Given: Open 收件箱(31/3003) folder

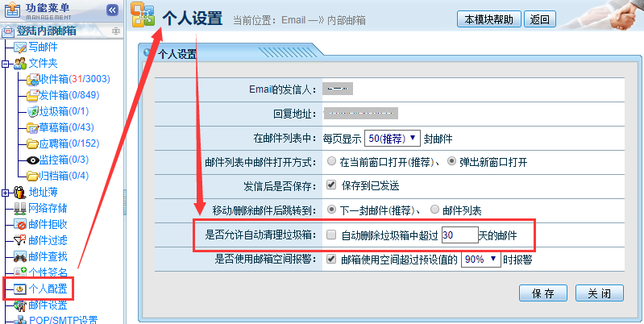Looking at the screenshot, I should (x=75, y=79).
